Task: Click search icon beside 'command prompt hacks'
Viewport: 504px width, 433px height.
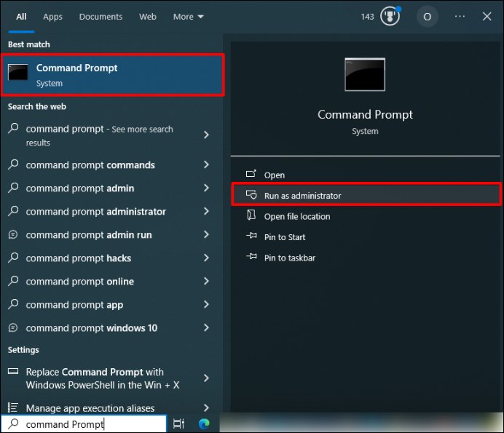Action: pyautogui.click(x=13, y=257)
